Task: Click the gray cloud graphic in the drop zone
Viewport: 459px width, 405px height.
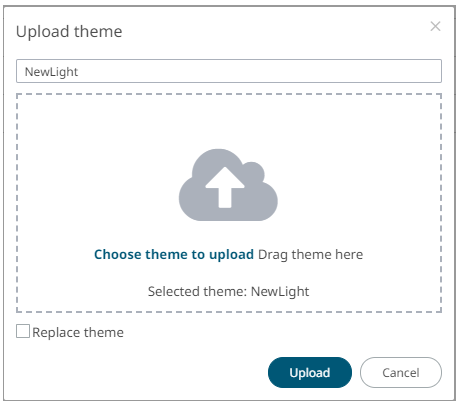Action: 228,185
